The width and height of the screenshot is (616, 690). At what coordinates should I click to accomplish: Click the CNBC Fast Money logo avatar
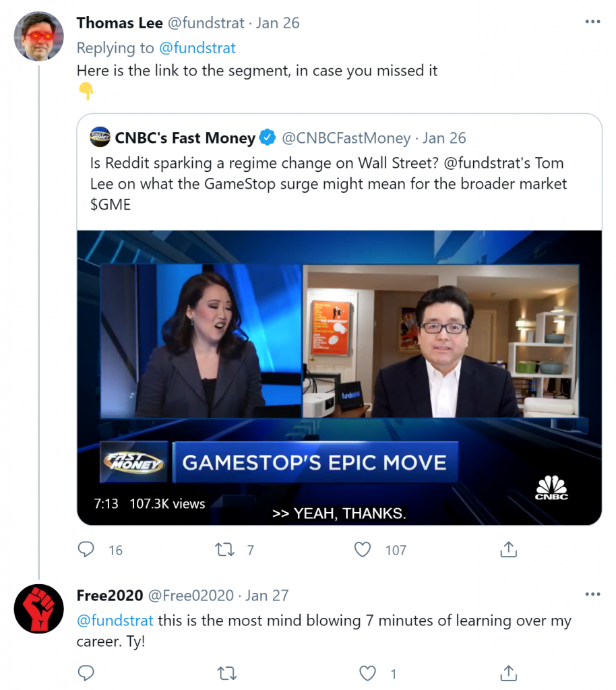point(100,137)
